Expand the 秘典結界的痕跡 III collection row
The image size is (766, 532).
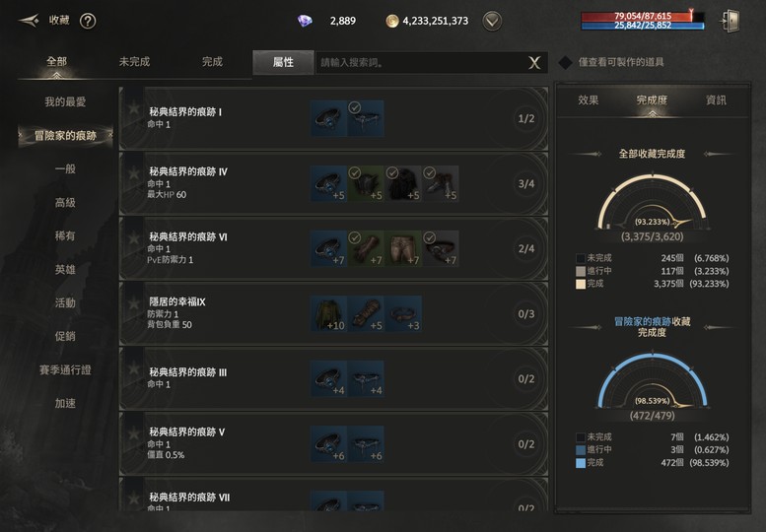pos(333,378)
